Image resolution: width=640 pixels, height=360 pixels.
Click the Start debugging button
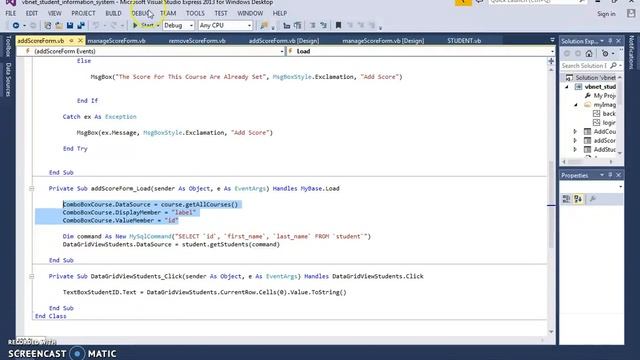[x=143, y=25]
